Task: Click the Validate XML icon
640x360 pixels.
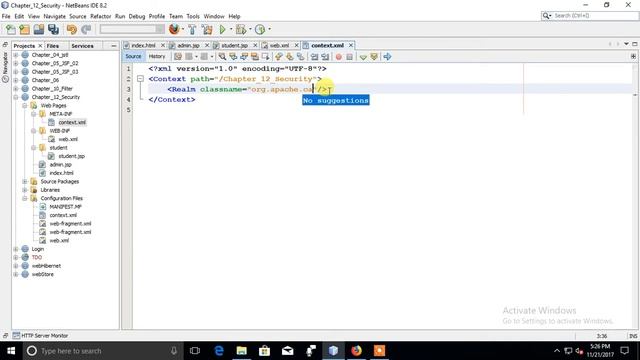Action: tap(374, 57)
